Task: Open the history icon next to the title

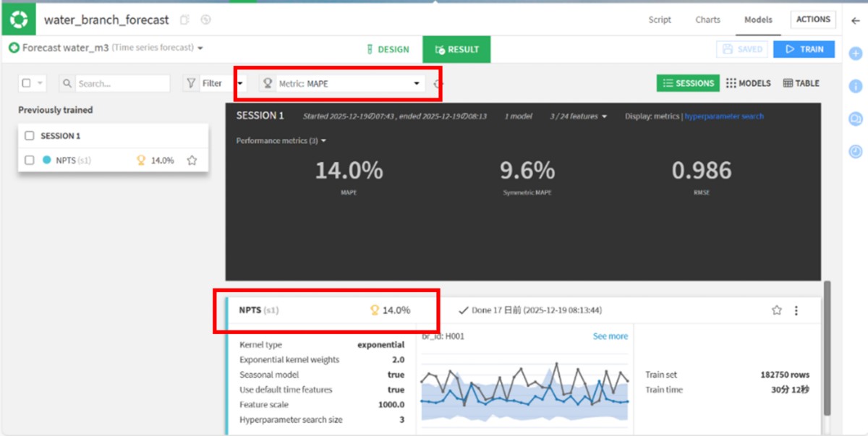Action: tap(205, 20)
